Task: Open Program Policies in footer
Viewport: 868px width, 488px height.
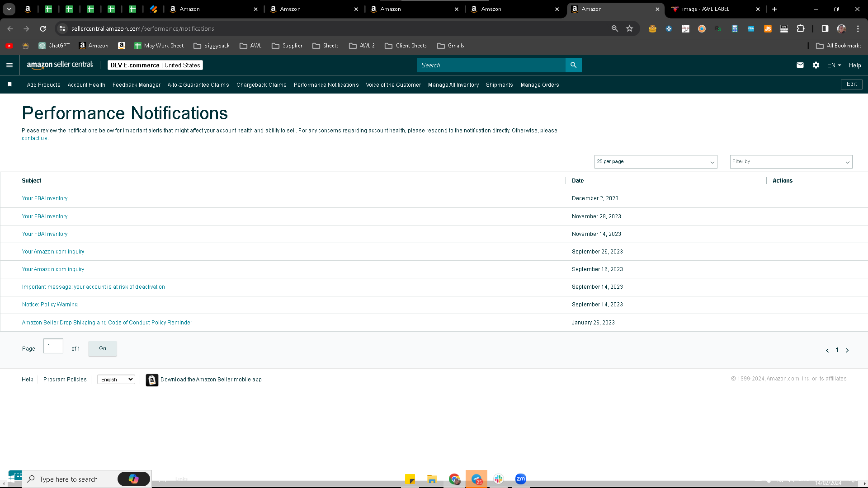Action: click(65, 380)
